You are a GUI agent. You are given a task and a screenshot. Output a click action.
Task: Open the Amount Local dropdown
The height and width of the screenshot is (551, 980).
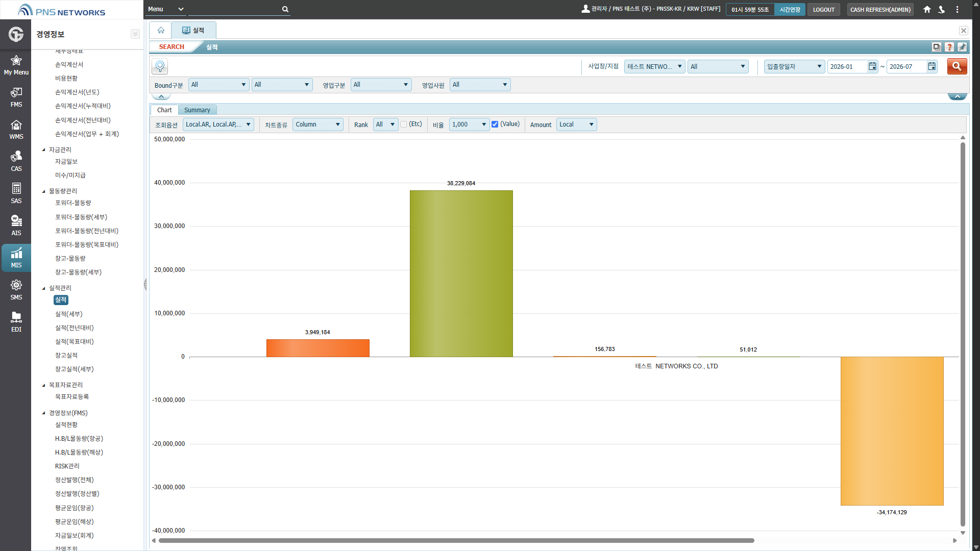click(576, 124)
